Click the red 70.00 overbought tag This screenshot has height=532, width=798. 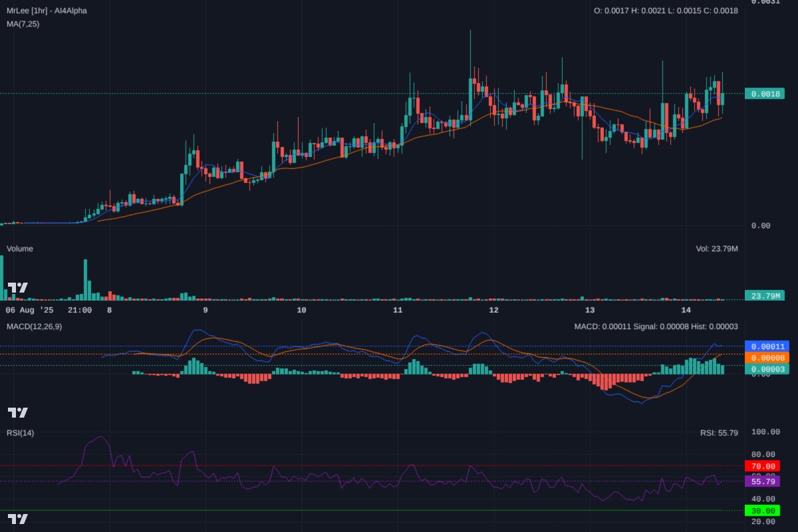tap(763, 466)
